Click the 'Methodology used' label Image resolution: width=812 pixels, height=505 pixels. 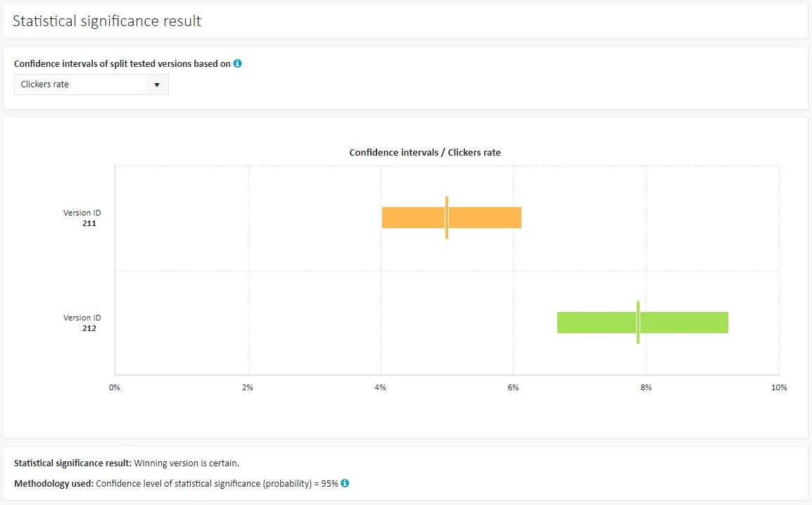pos(53,483)
